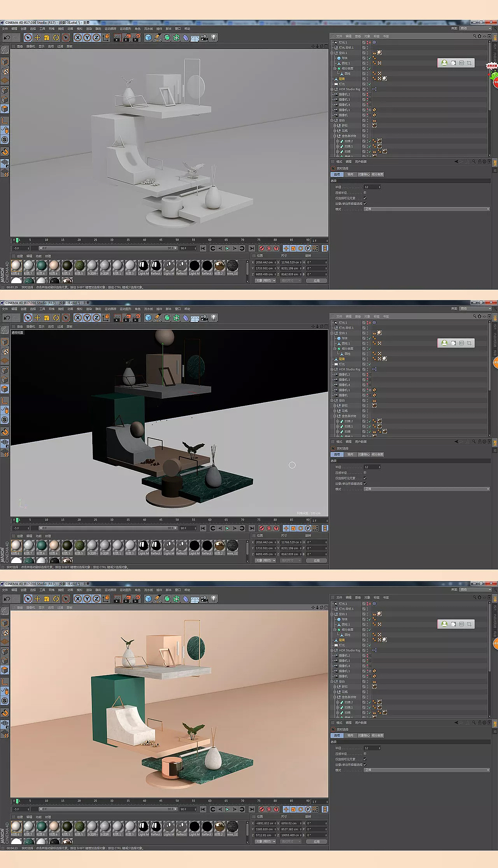
Task: Select green 材质.6 material in gray clay window
Action: click(x=42, y=267)
